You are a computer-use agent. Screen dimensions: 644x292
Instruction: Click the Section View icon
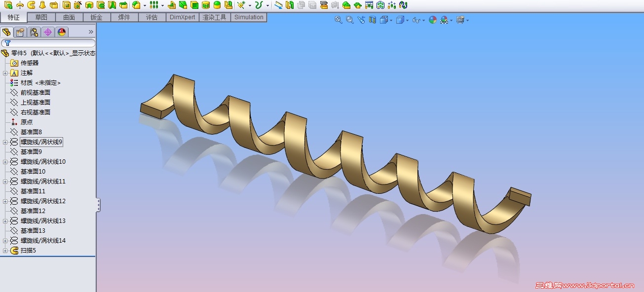[373, 20]
